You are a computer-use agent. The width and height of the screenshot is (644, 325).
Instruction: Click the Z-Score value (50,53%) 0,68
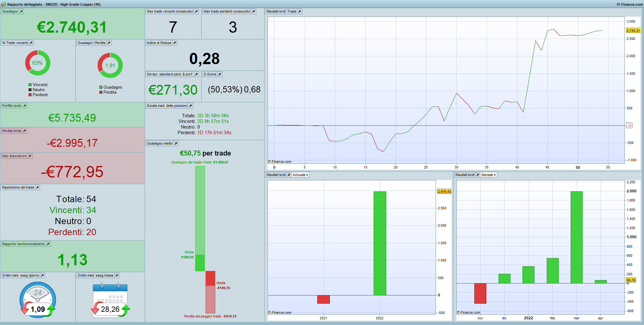[x=234, y=90]
